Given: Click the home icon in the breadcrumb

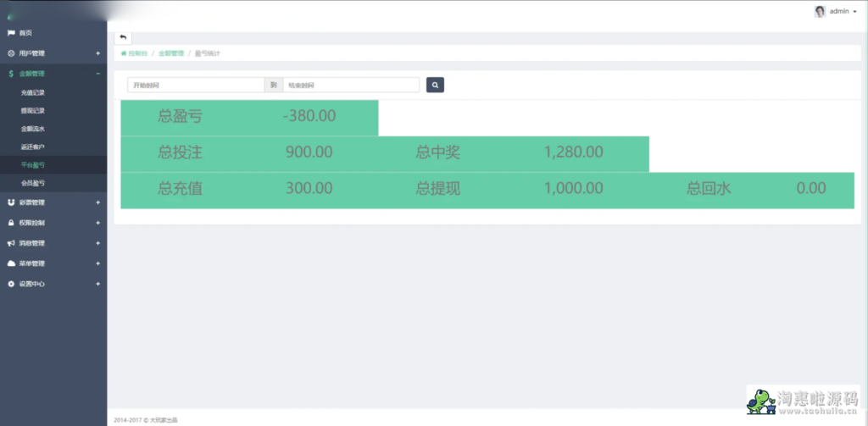Looking at the screenshot, I should click(x=124, y=53).
